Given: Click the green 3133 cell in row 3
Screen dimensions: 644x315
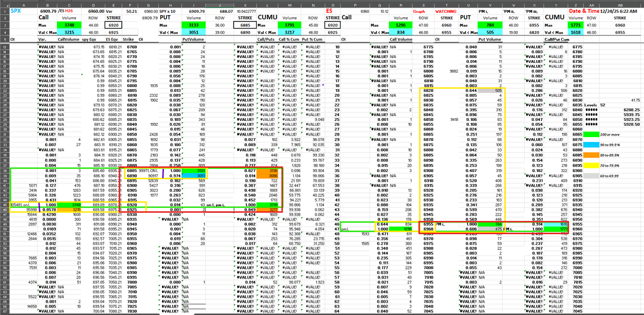Looking at the screenshot, I should [x=193, y=25].
